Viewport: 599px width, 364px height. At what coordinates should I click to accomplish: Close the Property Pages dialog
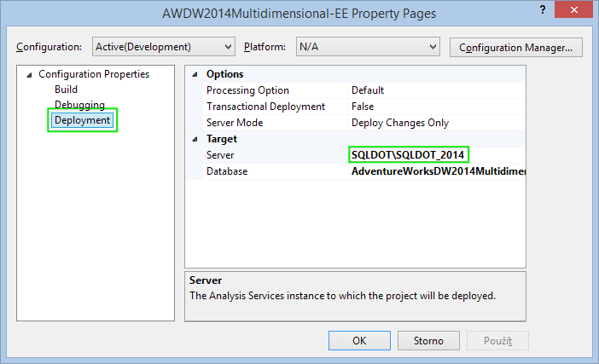coord(573,9)
